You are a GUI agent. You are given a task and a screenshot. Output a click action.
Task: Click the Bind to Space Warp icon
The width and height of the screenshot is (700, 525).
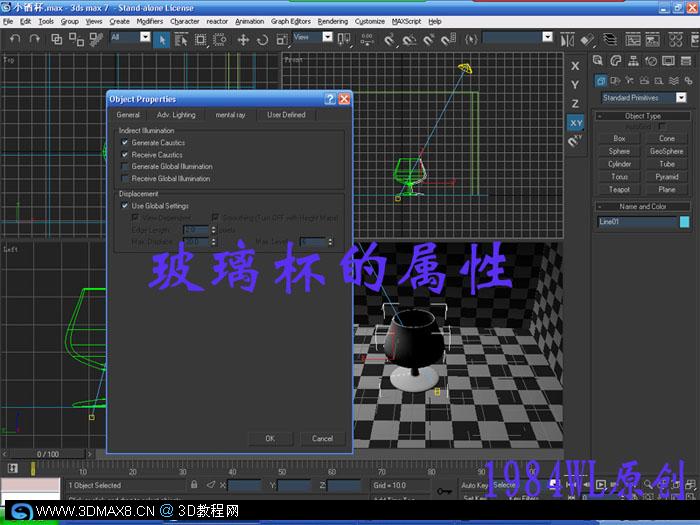(x=96, y=39)
